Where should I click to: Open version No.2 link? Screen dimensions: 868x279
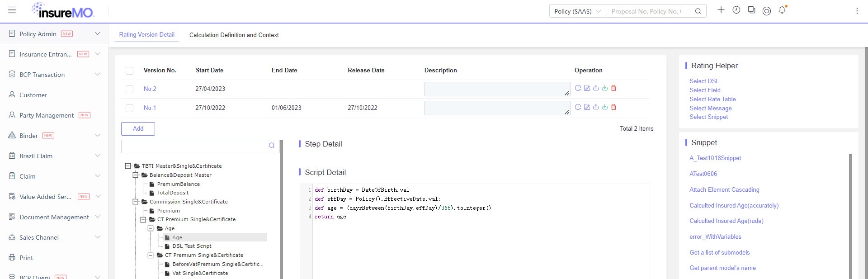tap(150, 89)
